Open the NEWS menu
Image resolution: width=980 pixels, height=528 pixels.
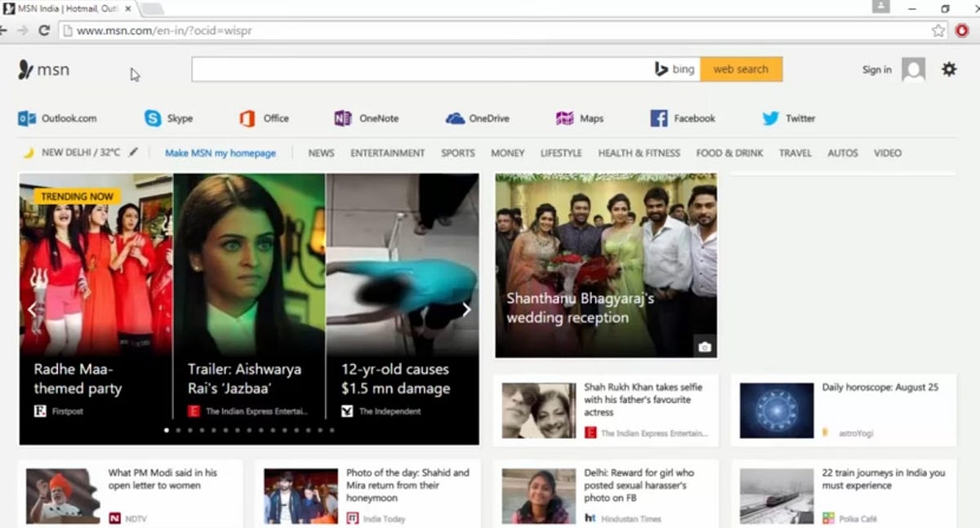[321, 153]
